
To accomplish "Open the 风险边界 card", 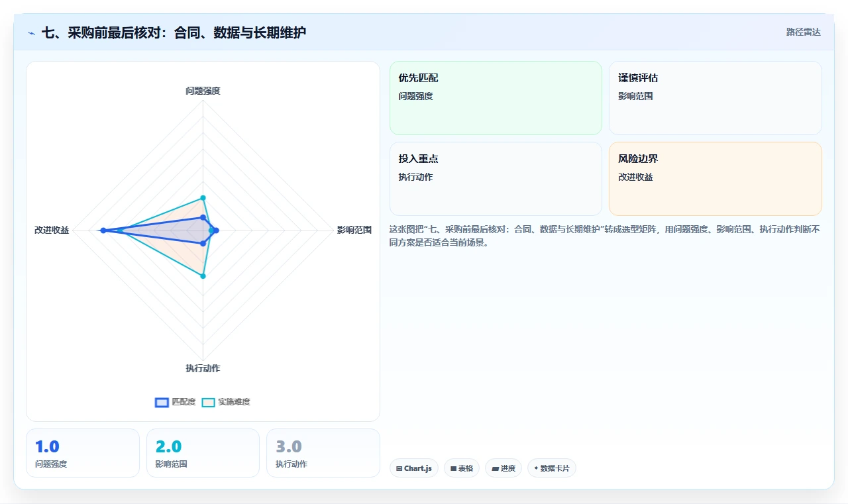I will (715, 179).
